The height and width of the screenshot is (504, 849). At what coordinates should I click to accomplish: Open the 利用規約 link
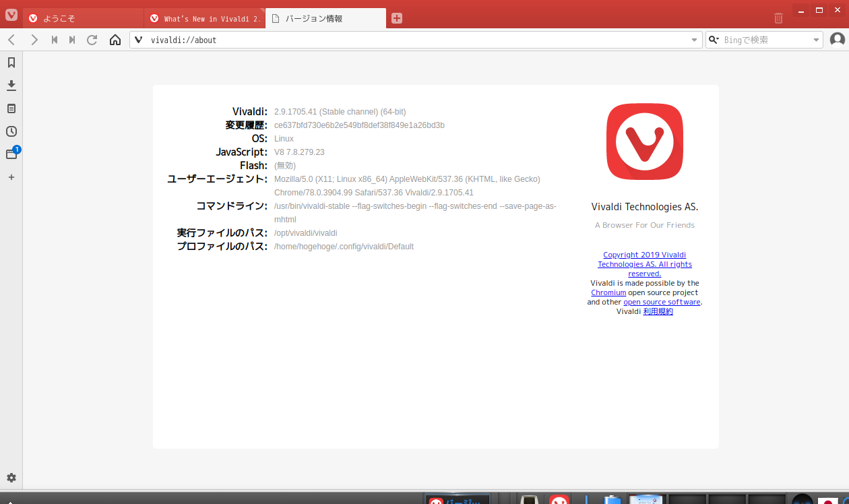[658, 311]
